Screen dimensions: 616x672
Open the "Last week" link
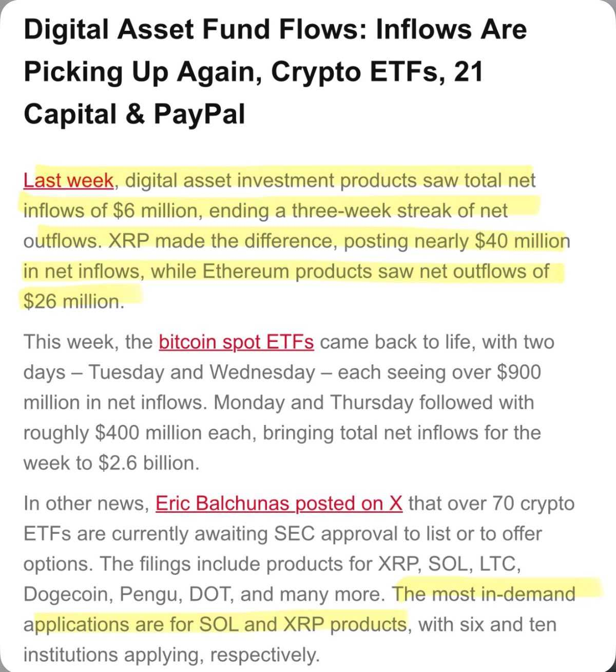(x=68, y=181)
